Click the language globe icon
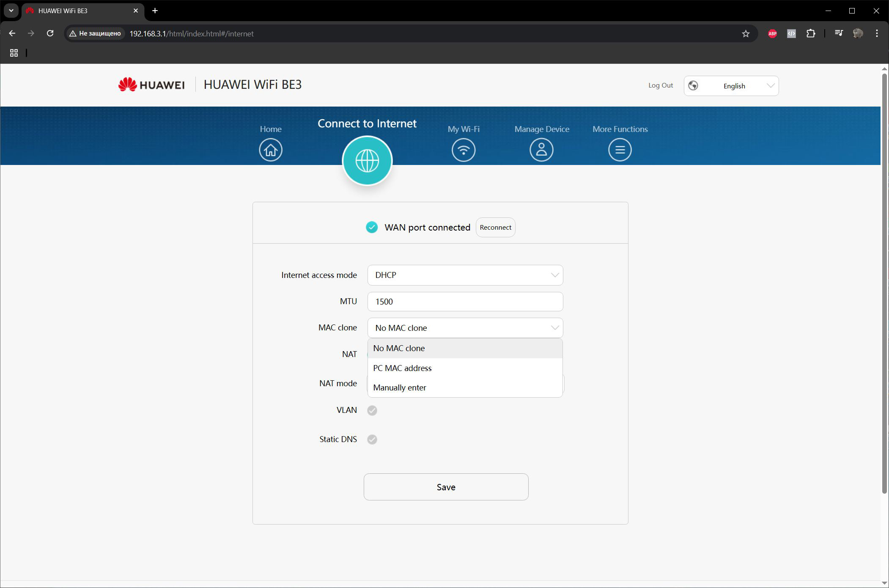 [x=693, y=86]
